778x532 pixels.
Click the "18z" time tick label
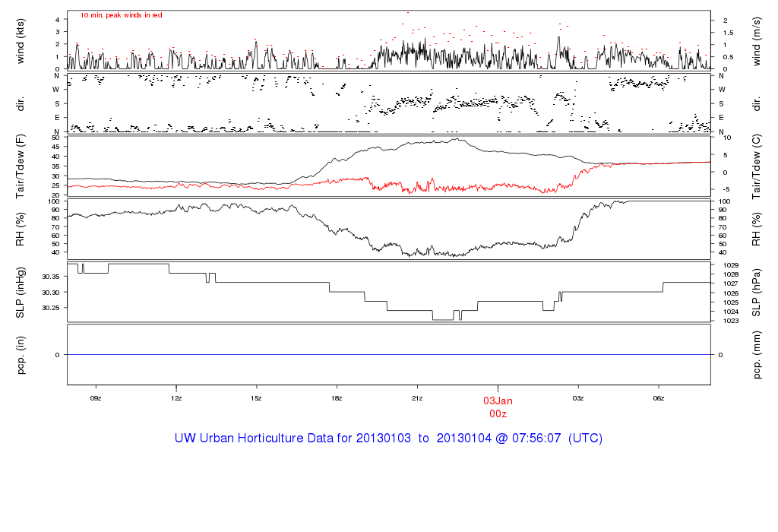pos(337,398)
